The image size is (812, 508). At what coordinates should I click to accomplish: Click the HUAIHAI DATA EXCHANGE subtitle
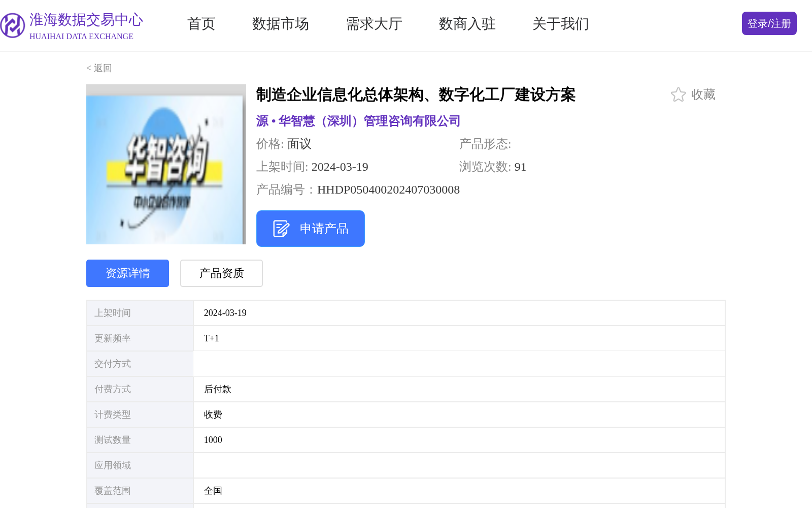click(81, 37)
